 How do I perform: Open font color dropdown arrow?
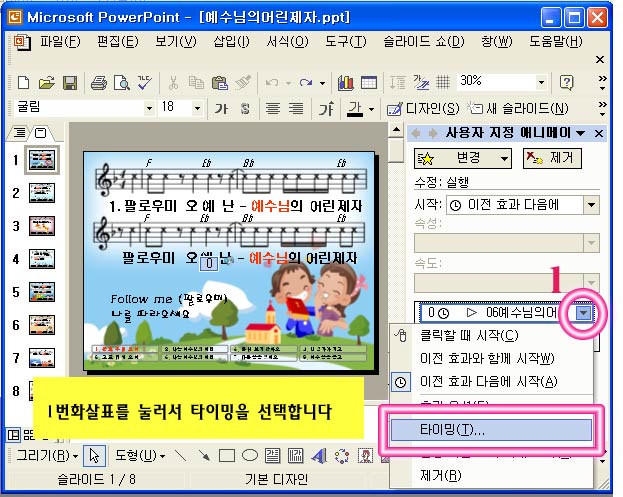click(x=371, y=108)
